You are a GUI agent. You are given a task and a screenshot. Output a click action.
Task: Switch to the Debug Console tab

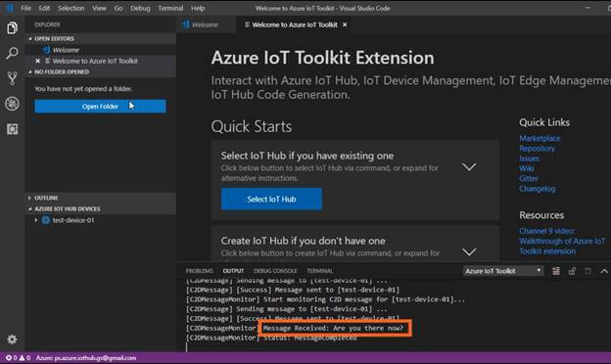[x=275, y=271]
